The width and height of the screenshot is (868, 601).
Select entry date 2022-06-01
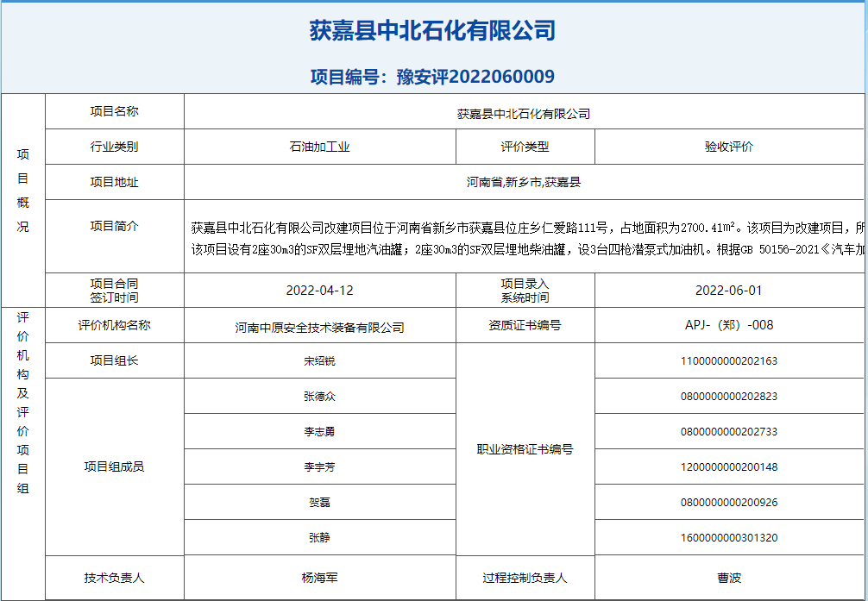click(728, 291)
